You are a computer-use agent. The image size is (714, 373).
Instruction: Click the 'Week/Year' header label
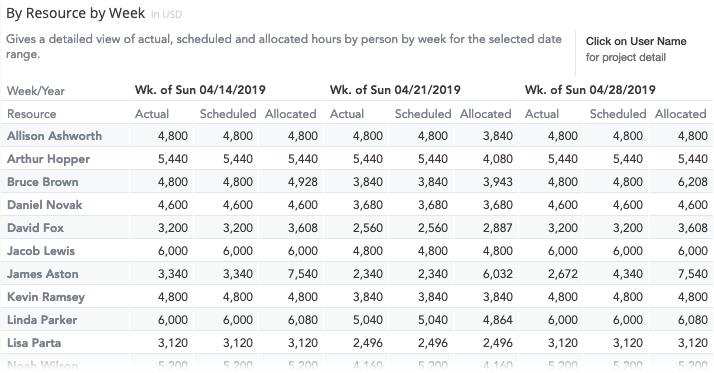click(36, 91)
